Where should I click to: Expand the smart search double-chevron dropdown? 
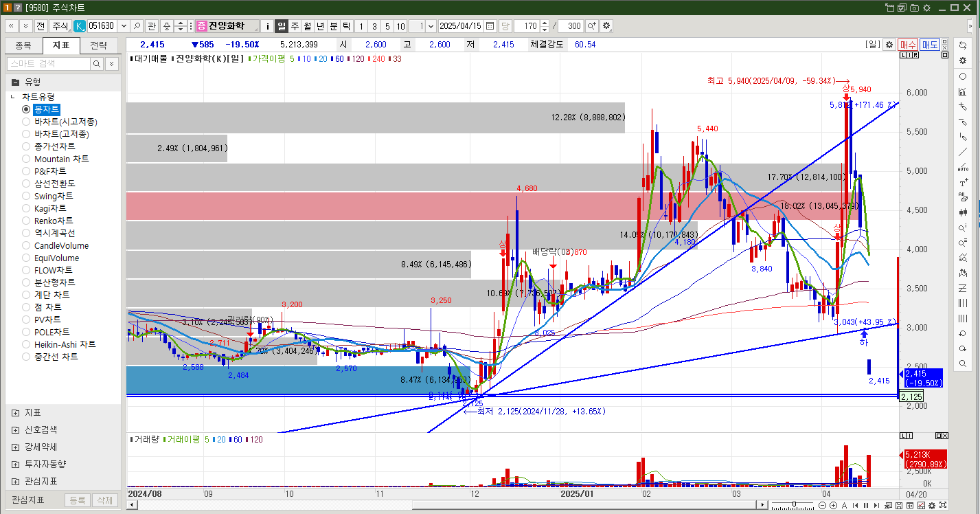coord(113,63)
